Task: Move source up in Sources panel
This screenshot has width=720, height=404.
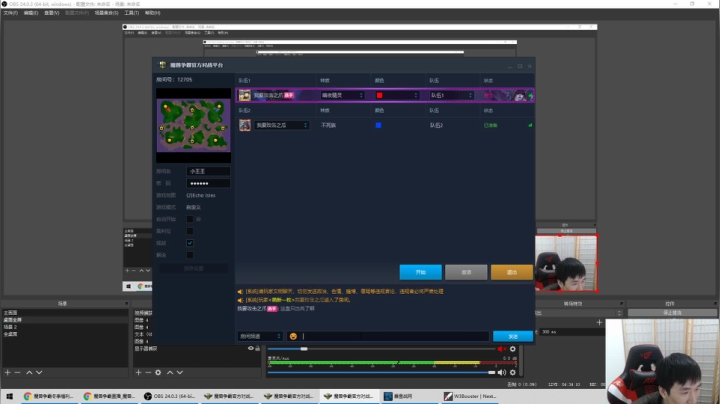Action: (169, 372)
